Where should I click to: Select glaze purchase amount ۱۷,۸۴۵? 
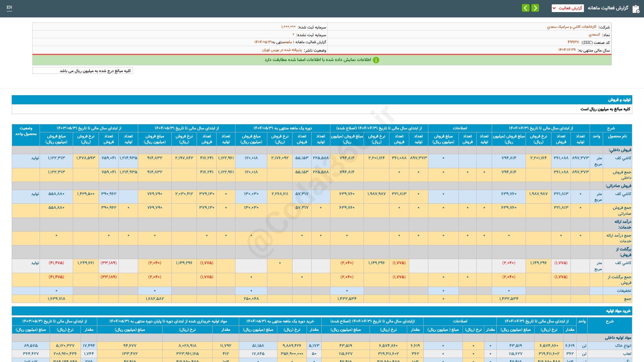(x=258, y=354)
